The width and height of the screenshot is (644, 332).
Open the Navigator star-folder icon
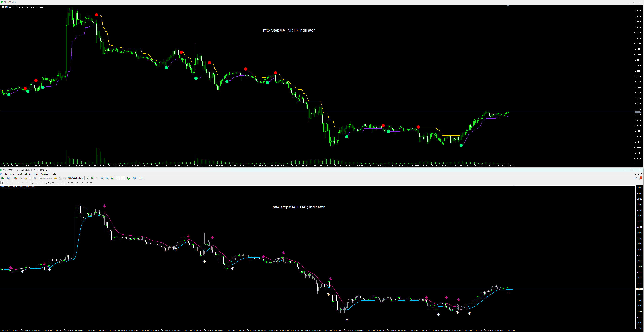coord(25,178)
